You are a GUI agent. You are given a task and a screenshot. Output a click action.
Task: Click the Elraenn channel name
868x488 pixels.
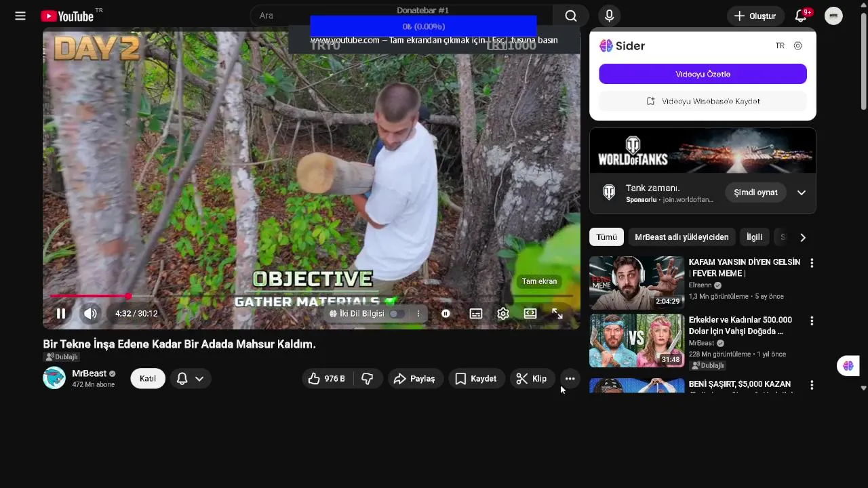point(701,285)
